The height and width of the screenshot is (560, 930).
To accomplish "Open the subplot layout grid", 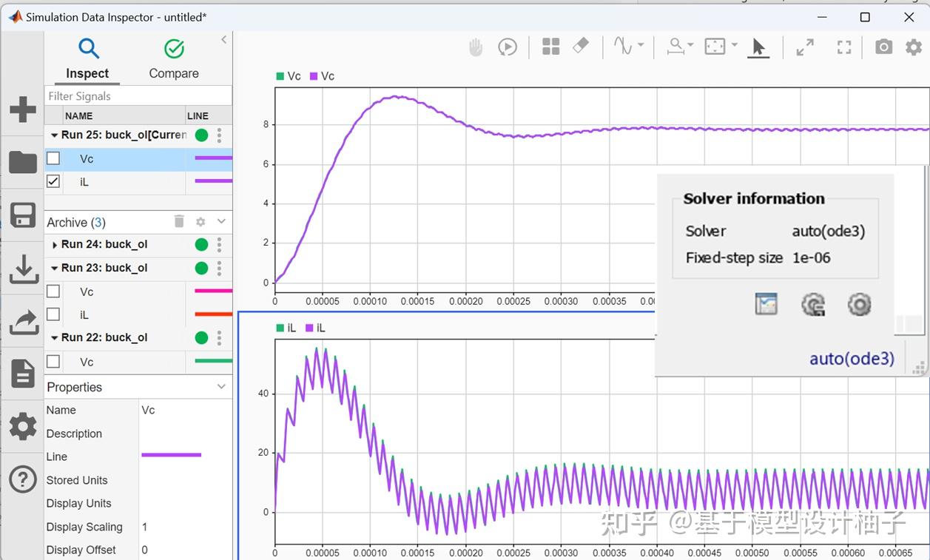I will click(x=550, y=47).
